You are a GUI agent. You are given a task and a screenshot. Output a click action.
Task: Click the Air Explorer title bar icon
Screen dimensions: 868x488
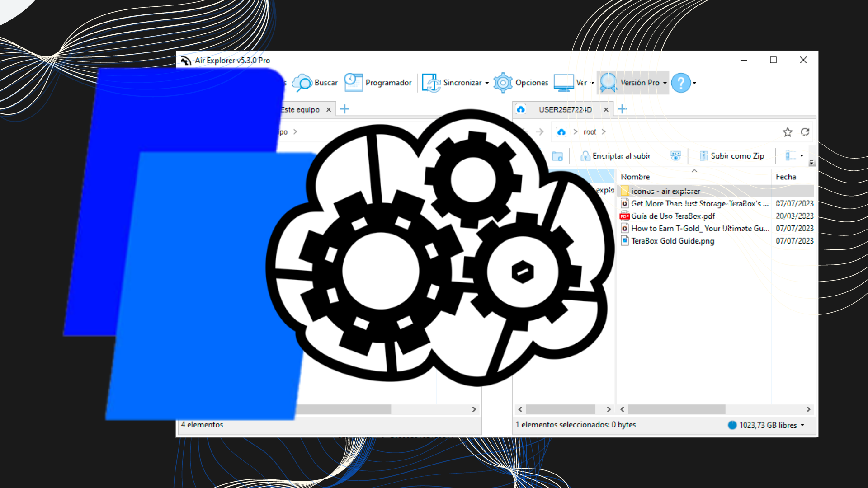186,61
